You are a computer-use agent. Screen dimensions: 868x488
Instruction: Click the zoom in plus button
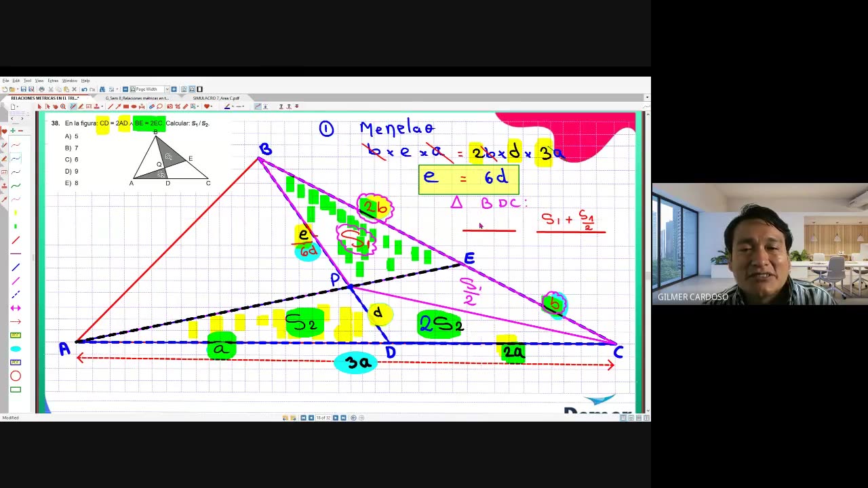pyautogui.click(x=174, y=89)
